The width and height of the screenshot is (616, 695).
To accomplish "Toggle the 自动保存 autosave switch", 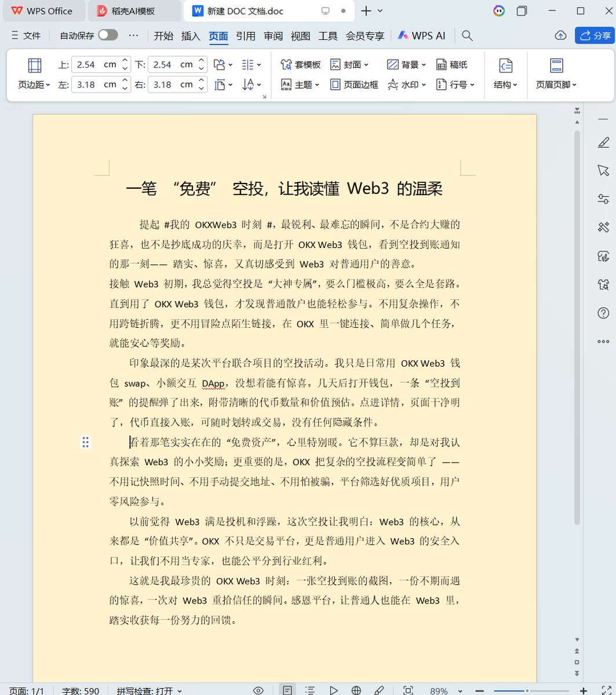I will [x=108, y=35].
